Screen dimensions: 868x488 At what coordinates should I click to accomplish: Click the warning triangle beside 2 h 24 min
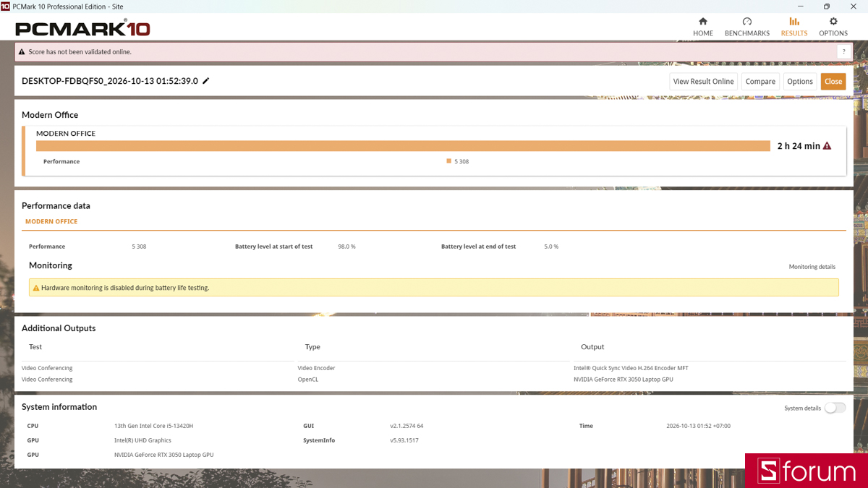coord(827,146)
